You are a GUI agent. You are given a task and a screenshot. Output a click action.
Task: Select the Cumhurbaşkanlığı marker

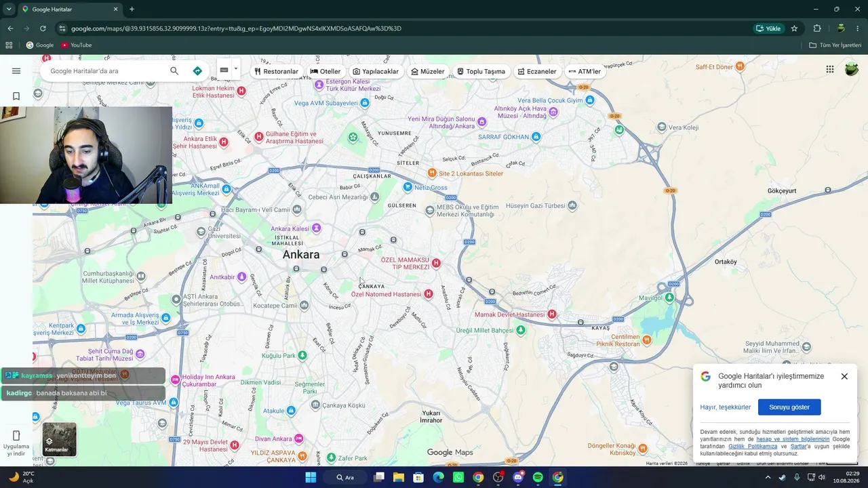click(x=140, y=277)
